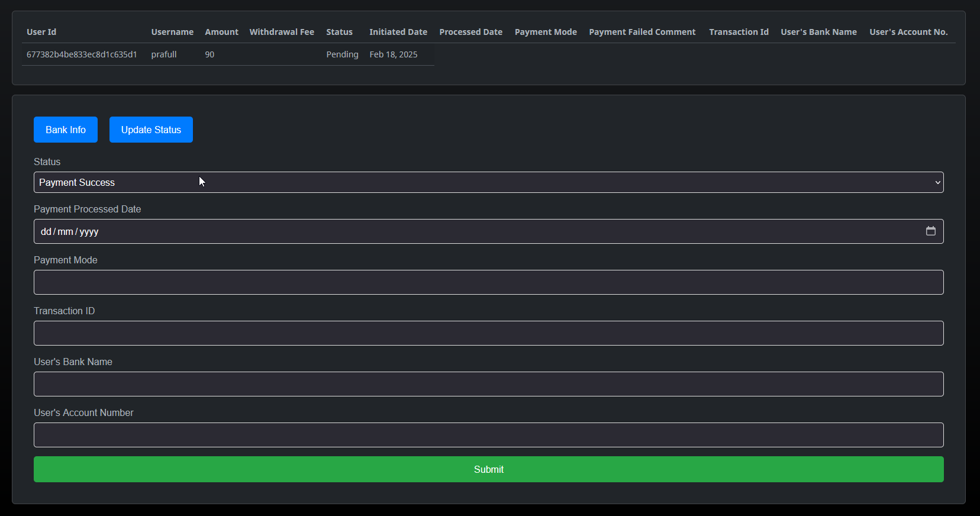Open the calendar picker icon
Screen dimensions: 980x516
pos(930,231)
